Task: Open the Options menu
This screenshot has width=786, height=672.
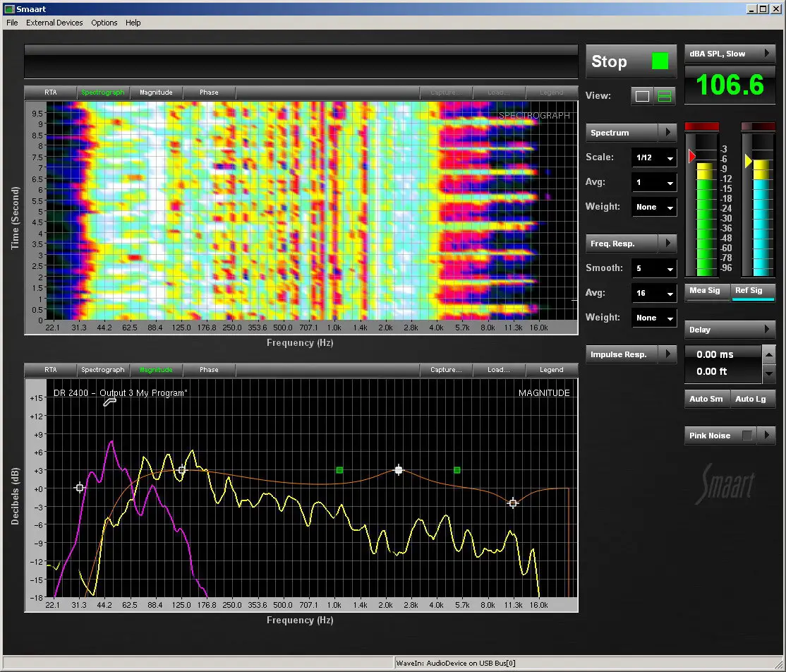Action: 104,23
